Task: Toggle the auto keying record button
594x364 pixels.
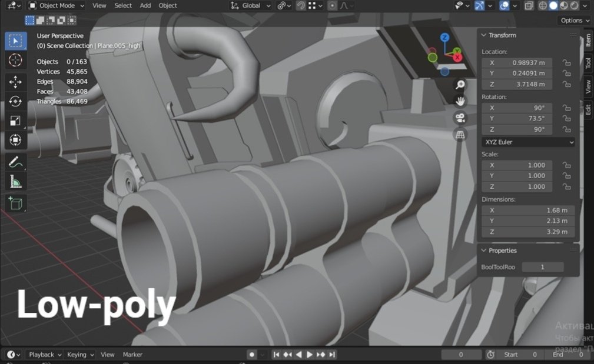Action: (251, 355)
